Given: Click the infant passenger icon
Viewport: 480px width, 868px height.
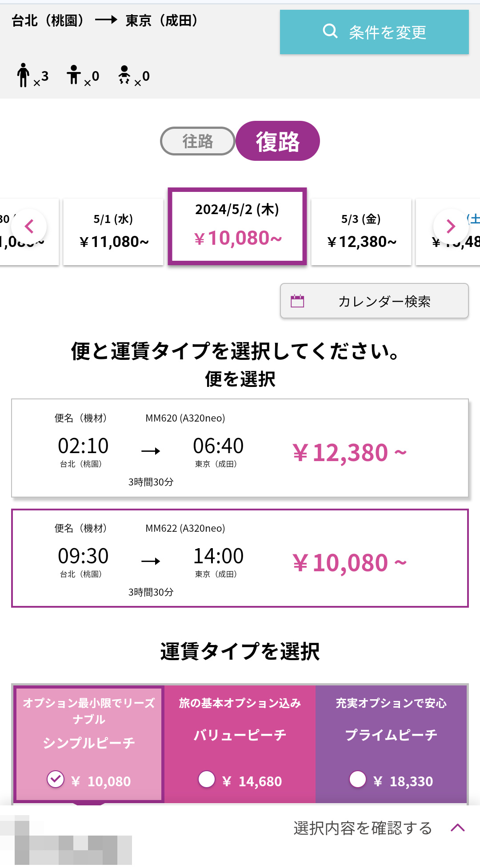Looking at the screenshot, I should point(124,75).
